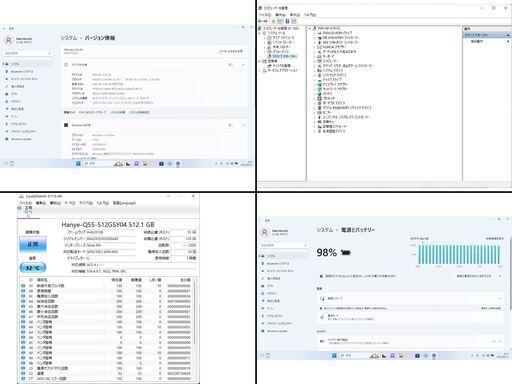This screenshot has height=384, width=512.
Task: Click the forward arrow in コンピューターの管理 toolbar
Action: tap(266, 21)
